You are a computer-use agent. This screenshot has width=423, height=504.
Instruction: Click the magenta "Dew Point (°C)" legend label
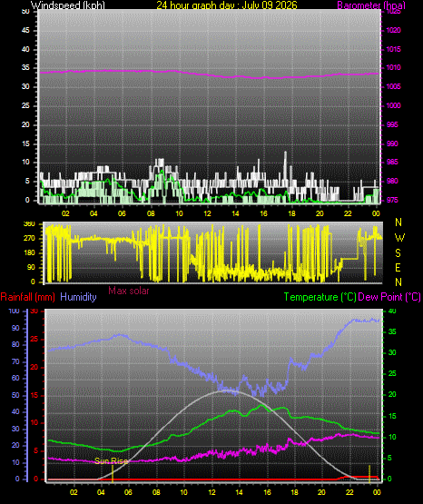pyautogui.click(x=389, y=297)
